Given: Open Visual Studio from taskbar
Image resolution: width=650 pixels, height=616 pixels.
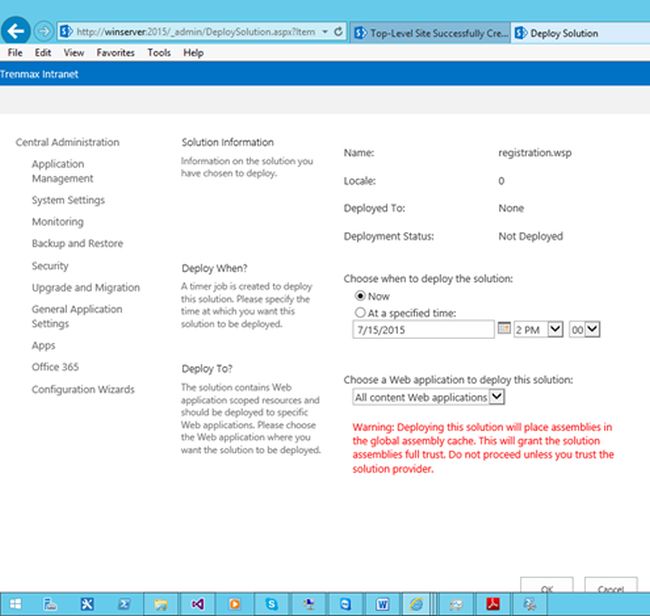Looking at the screenshot, I should click(198, 604).
